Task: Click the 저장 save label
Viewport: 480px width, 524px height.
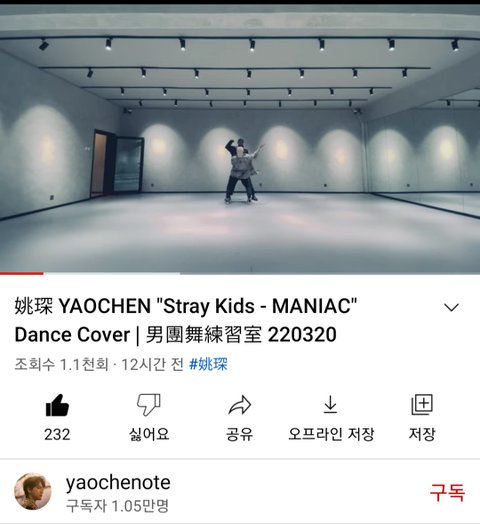Action: [422, 434]
